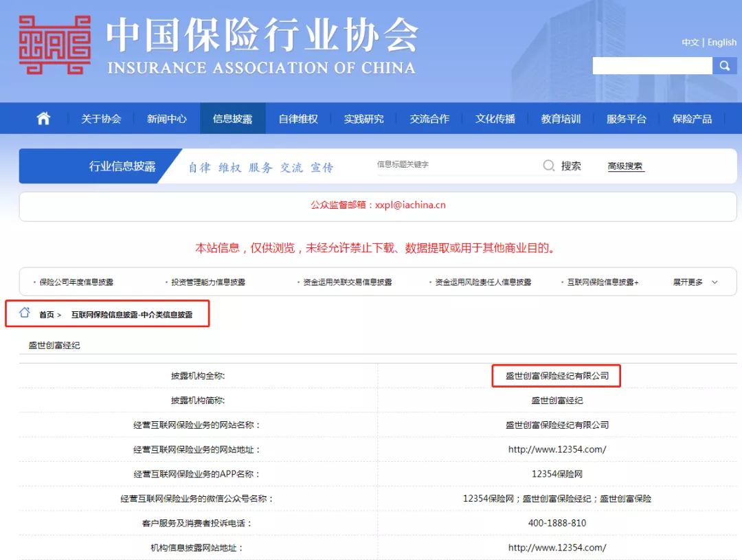Click the APP name 12354保险网
The image size is (742, 560).
coord(557,474)
